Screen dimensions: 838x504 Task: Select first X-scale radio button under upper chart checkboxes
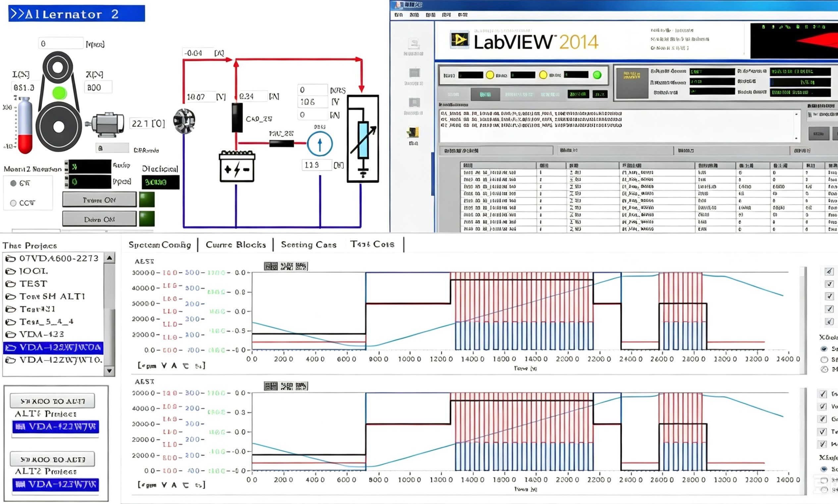(824, 349)
